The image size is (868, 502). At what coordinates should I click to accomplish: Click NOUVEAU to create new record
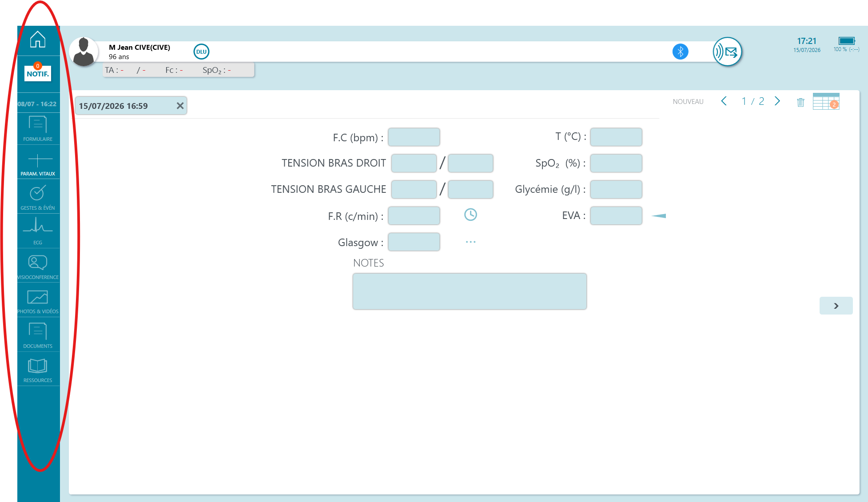pos(688,102)
